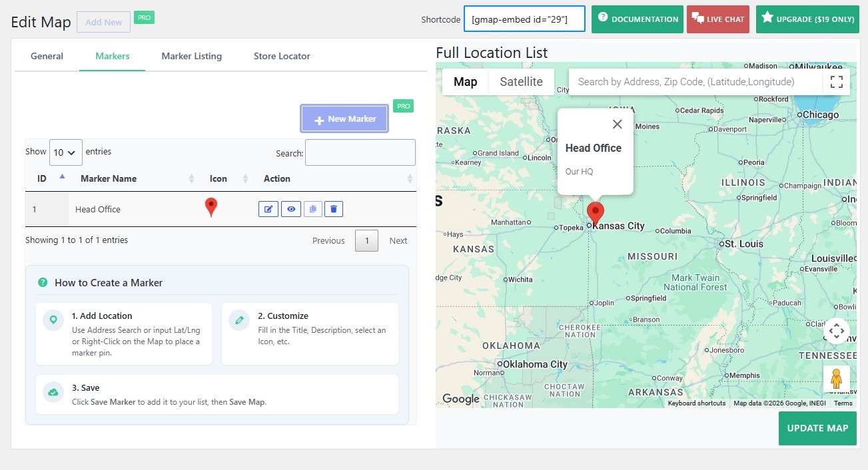Select page 1 in pagination
868x470 pixels.
tap(367, 240)
